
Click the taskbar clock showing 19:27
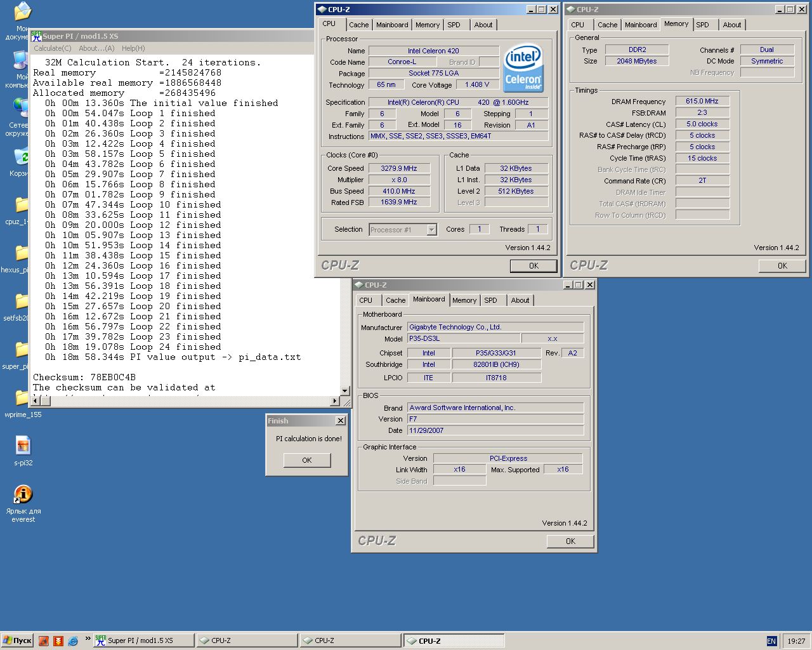pos(796,641)
